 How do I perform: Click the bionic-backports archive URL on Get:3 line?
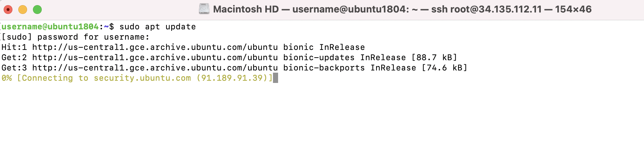point(155,68)
